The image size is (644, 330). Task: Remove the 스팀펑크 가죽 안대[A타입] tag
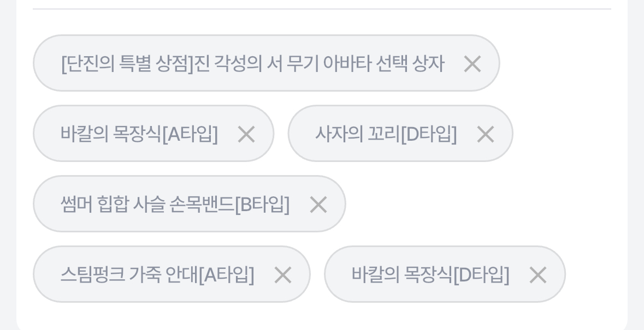pos(282,275)
